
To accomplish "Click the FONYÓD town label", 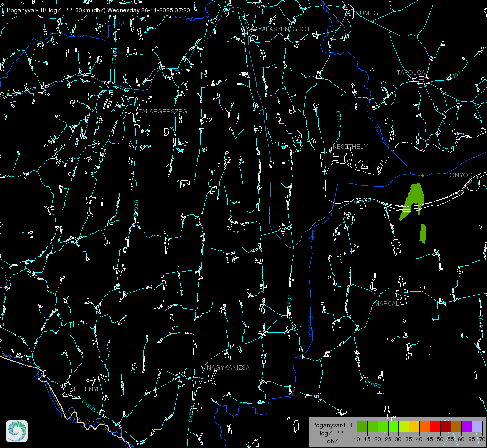I will [459, 175].
